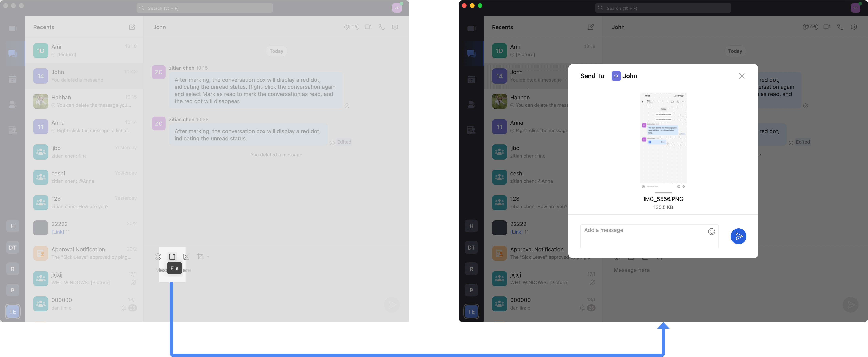Start a voice call with John in the left window
The width and height of the screenshot is (868, 357).
(381, 27)
